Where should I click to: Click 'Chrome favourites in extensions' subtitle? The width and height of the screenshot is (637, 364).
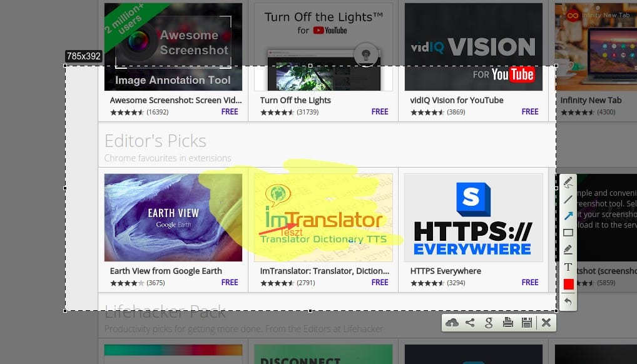click(x=168, y=158)
